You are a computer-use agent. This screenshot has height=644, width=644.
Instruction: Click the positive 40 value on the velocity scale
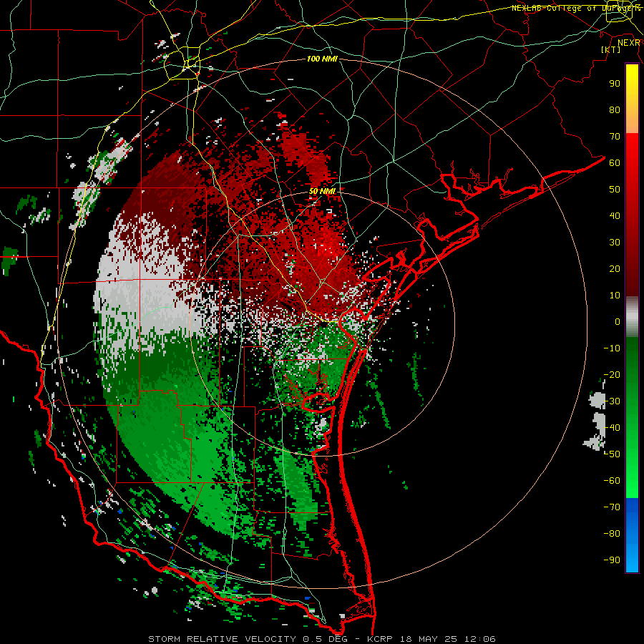point(615,215)
